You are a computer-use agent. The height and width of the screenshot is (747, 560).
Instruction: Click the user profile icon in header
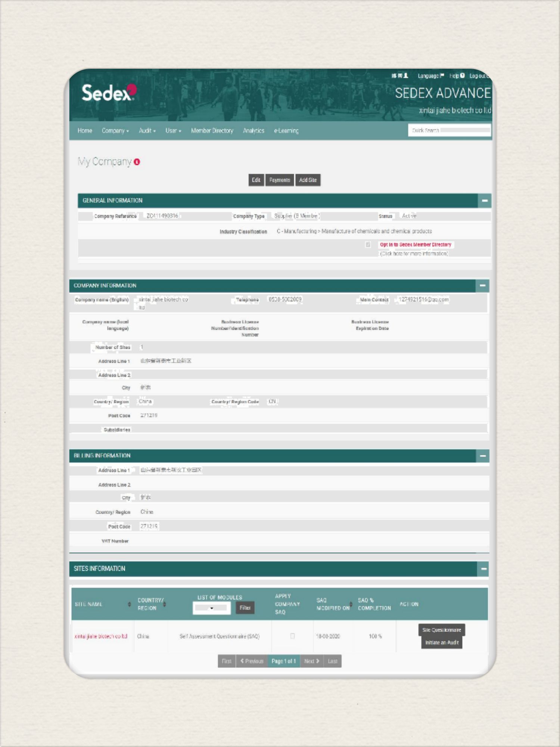(x=406, y=76)
